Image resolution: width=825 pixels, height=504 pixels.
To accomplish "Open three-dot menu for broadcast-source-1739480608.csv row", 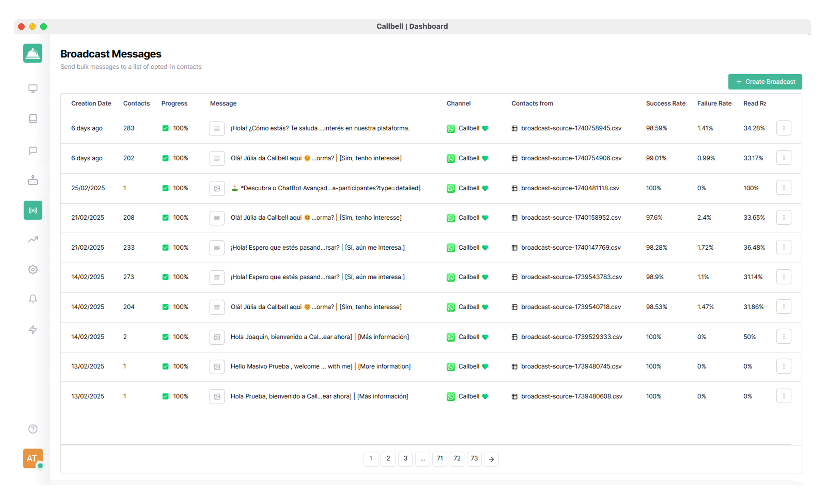I will [x=783, y=396].
